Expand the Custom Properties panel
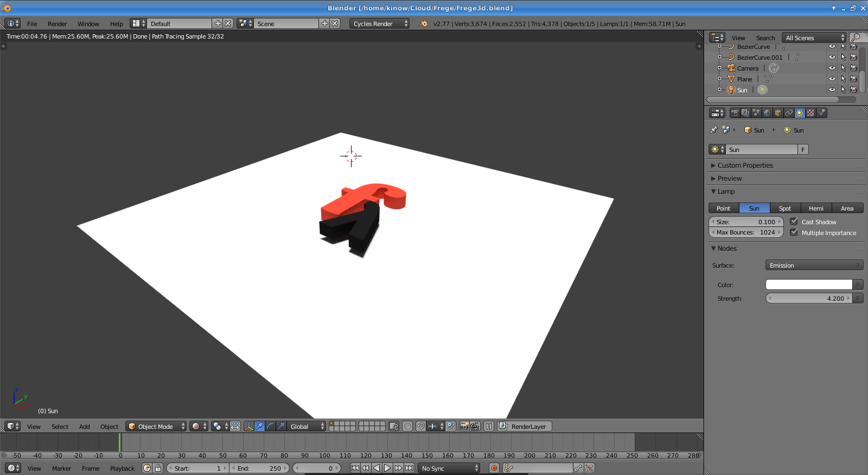 click(713, 165)
